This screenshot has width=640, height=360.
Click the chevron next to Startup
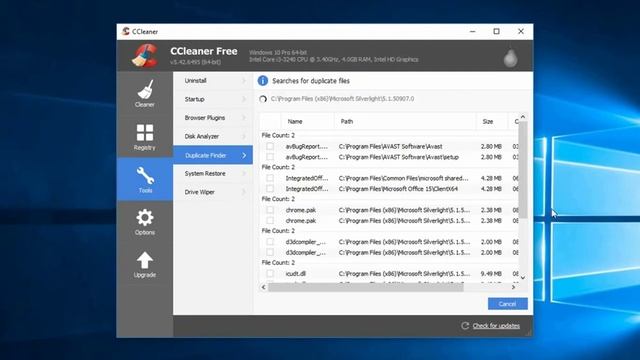(x=244, y=99)
